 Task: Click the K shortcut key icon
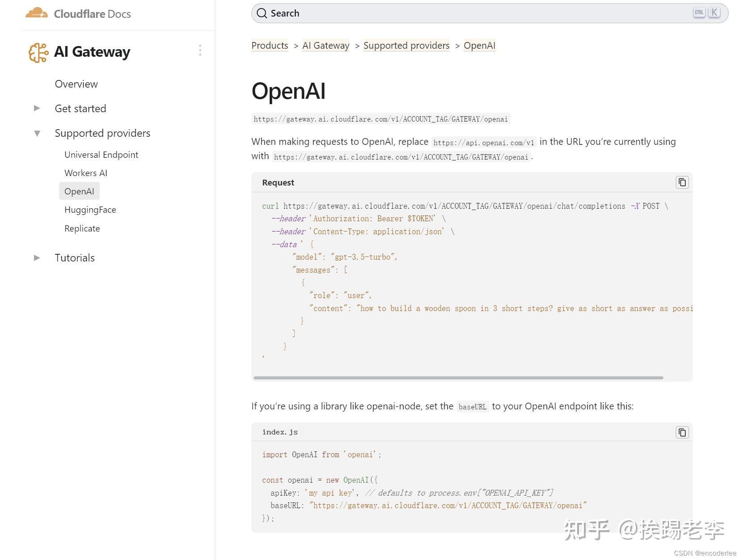(714, 13)
